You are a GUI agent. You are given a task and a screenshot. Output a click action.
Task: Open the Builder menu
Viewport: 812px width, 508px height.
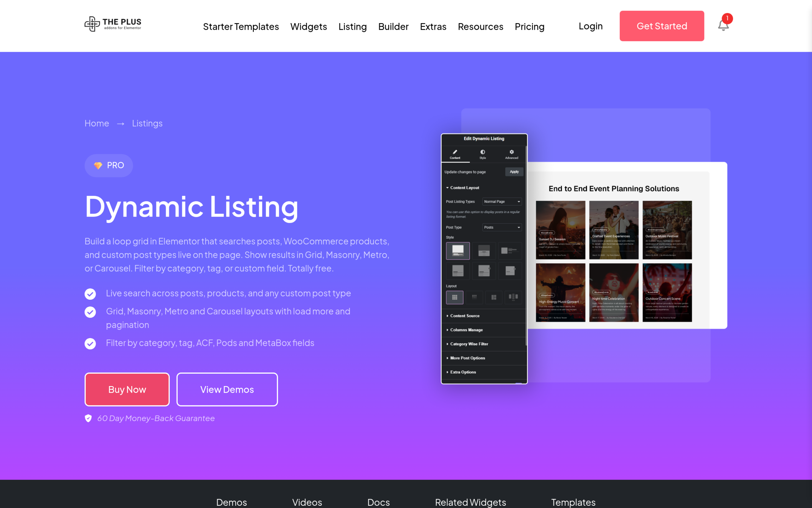(394, 27)
